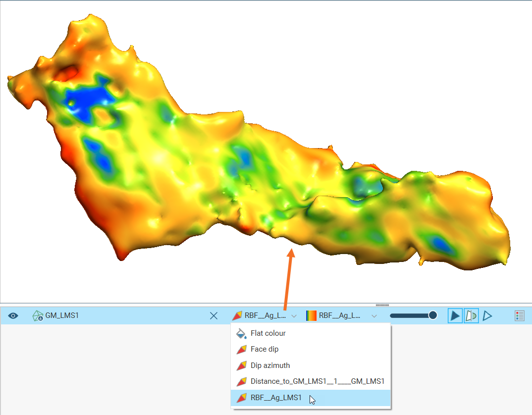This screenshot has height=415, width=532.
Task: Click the Face dip entry's icon
Action: 241,350
